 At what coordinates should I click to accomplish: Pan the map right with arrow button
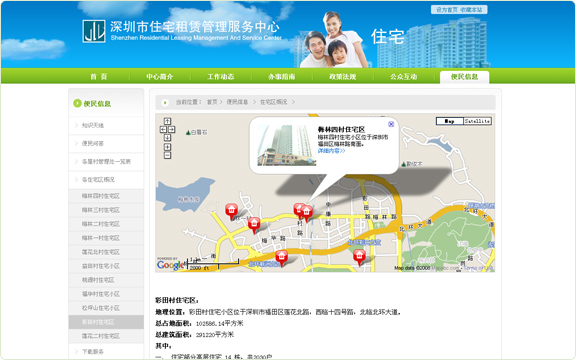coord(172,129)
